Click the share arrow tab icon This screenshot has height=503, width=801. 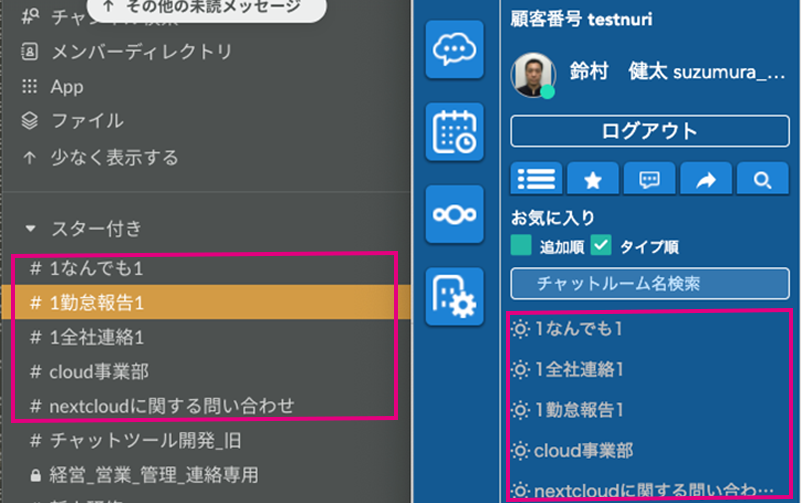point(706,180)
